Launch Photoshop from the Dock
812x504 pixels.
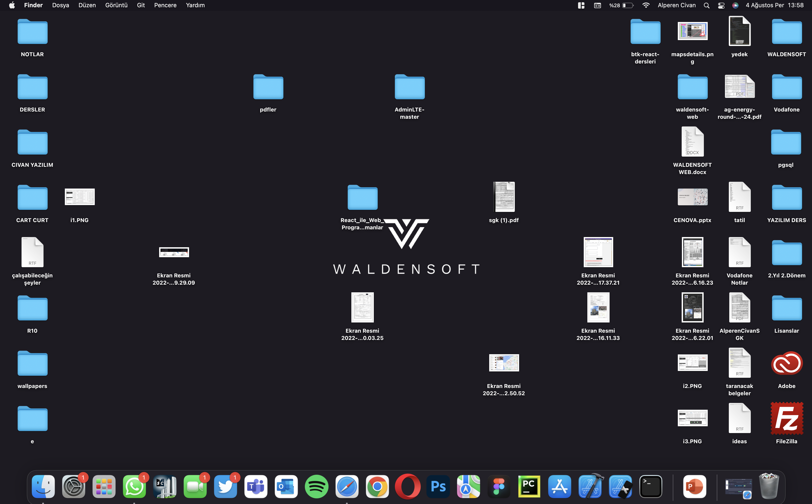[x=438, y=486]
